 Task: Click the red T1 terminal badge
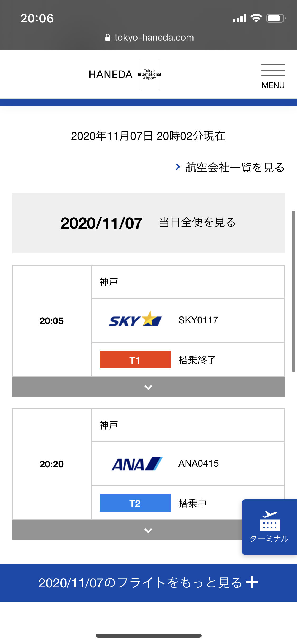[135, 360]
